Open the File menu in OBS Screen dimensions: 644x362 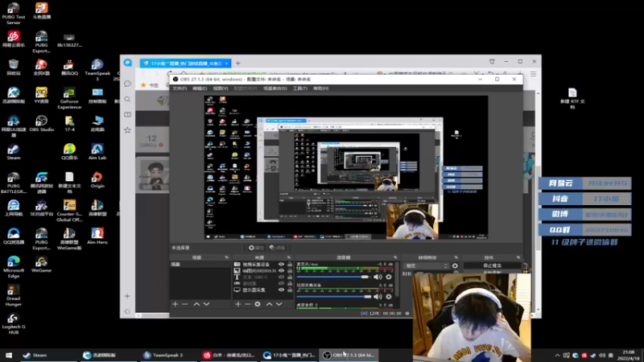click(180, 88)
